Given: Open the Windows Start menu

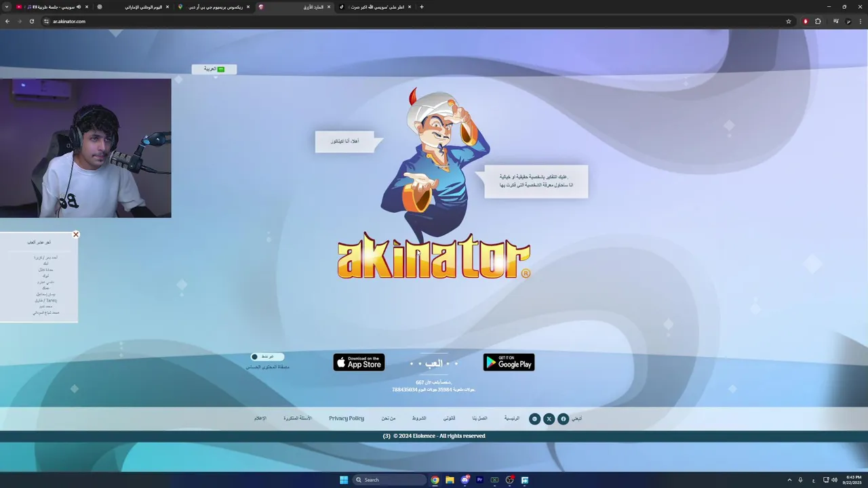Looking at the screenshot, I should 344,480.
